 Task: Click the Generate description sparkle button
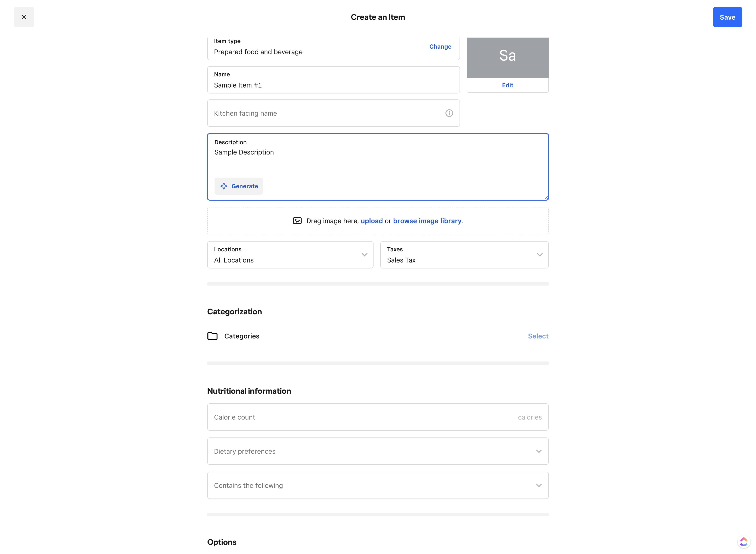[x=239, y=186]
